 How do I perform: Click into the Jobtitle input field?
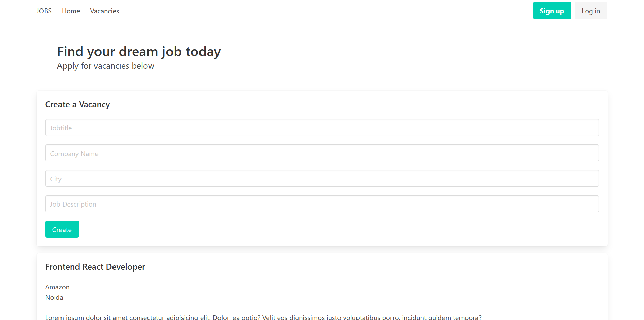tap(322, 127)
